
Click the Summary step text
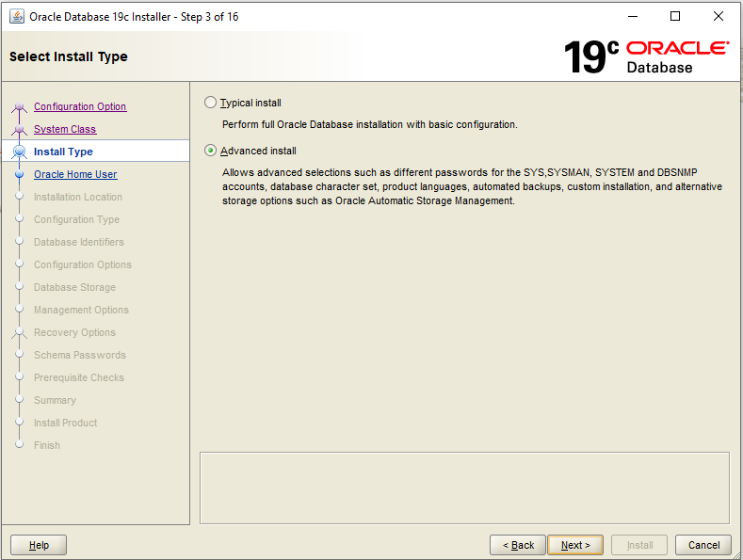[x=55, y=400]
